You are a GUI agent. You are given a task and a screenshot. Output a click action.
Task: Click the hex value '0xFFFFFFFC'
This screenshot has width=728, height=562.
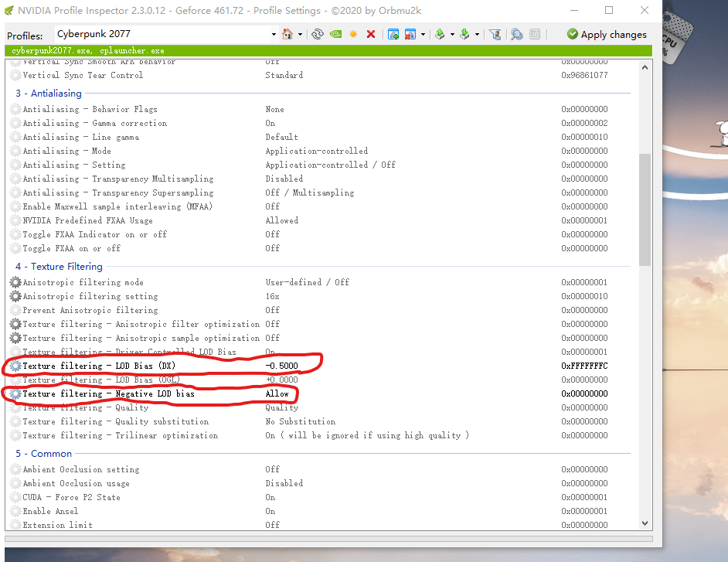(x=584, y=366)
